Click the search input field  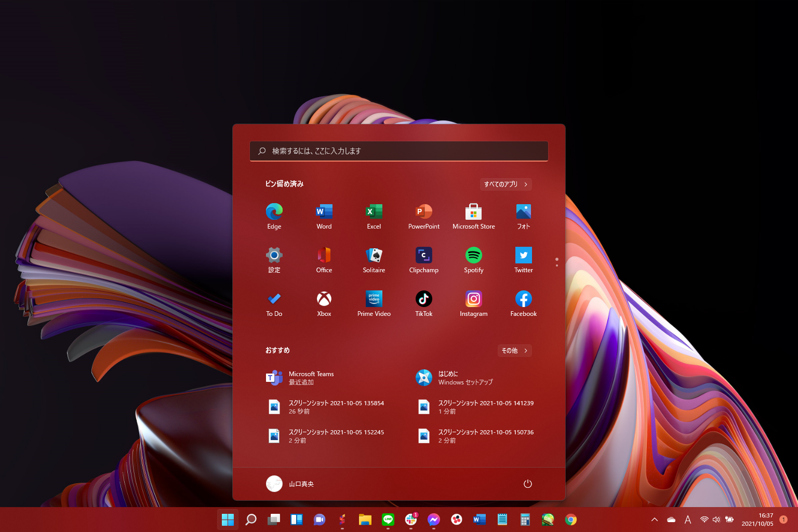398,151
